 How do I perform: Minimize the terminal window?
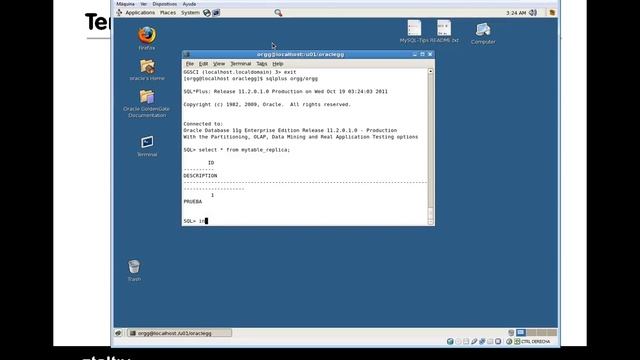pyautogui.click(x=415, y=54)
